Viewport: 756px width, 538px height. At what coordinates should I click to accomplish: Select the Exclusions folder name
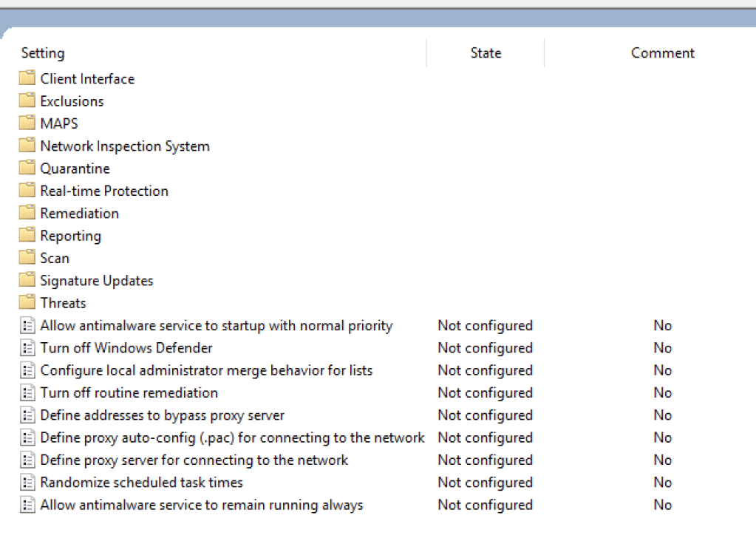pos(72,101)
